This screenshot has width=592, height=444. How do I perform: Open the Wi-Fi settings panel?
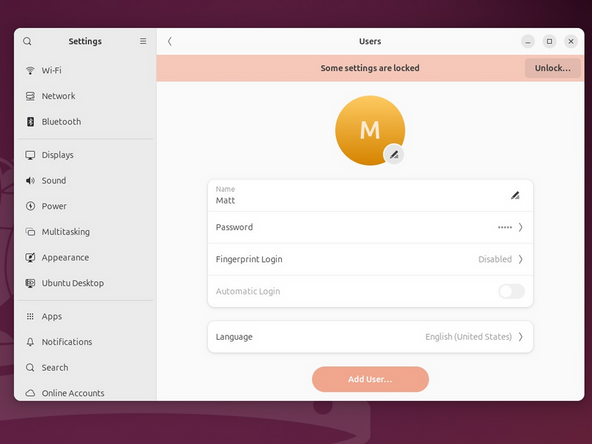pyautogui.click(x=85, y=70)
